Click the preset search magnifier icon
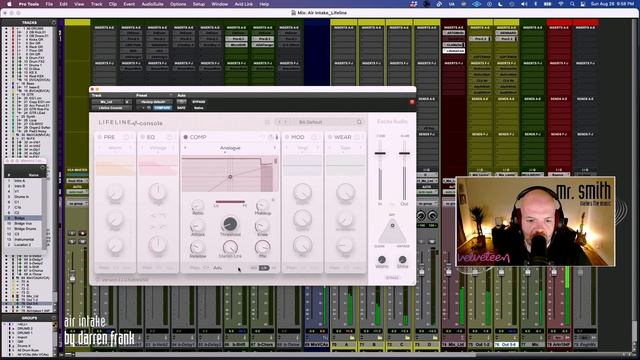Image resolution: width=640 pixels, height=360 pixels. (x=360, y=122)
